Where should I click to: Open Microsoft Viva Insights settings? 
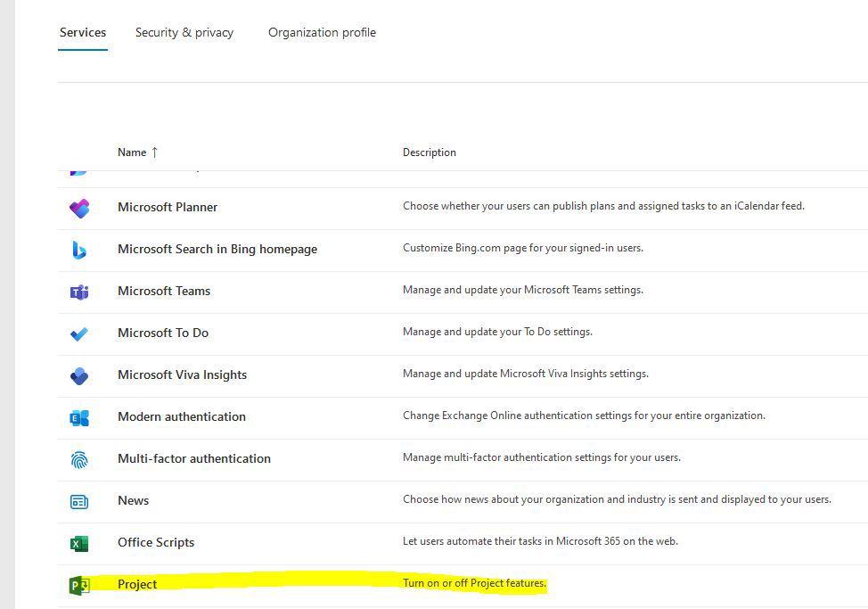click(x=182, y=374)
